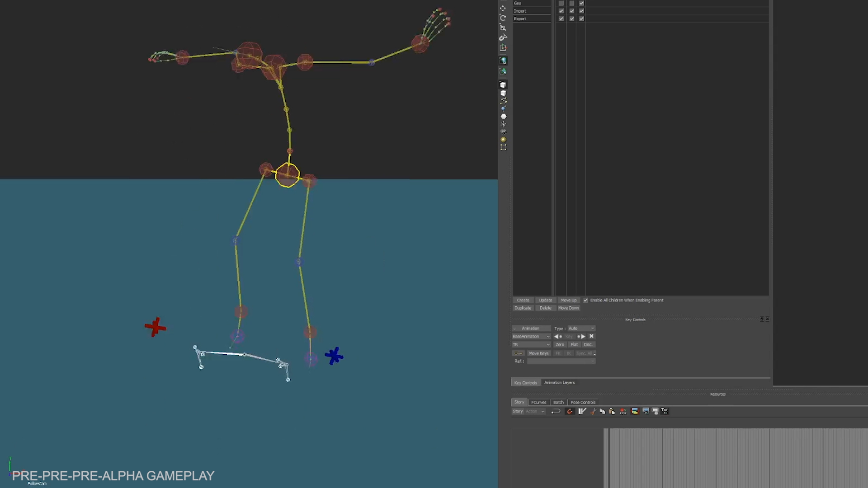Viewport: 868px width, 488px height.
Task: Select the Scale tool icon
Action: click(503, 28)
